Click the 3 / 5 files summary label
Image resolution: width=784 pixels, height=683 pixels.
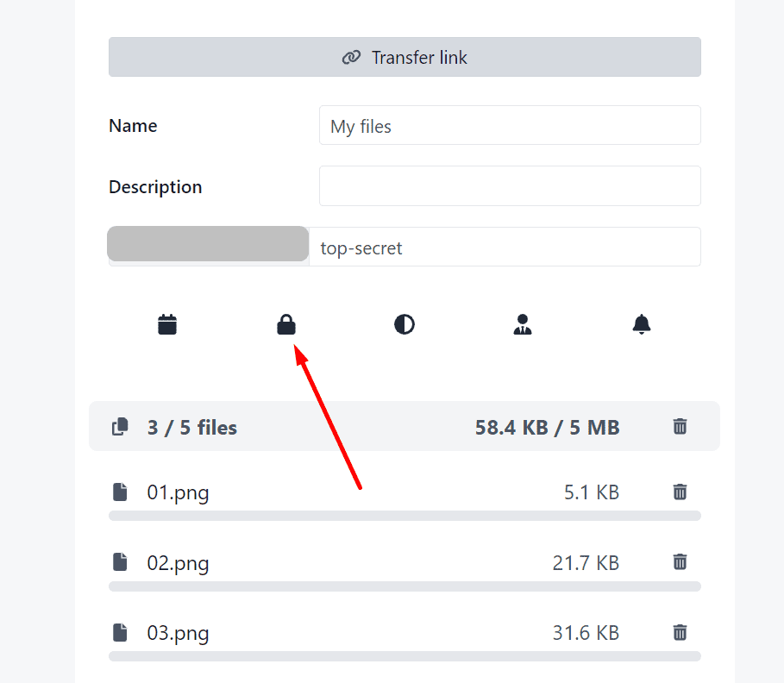point(191,427)
